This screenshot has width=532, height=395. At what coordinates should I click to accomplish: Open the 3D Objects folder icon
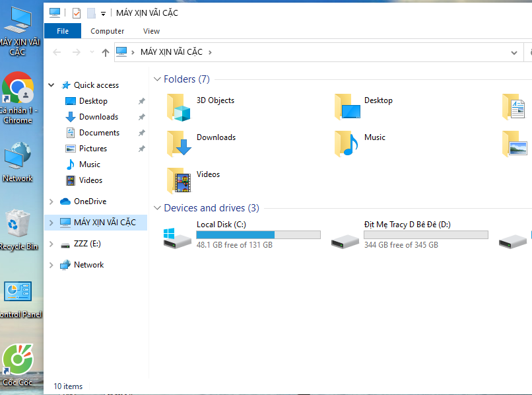click(179, 107)
